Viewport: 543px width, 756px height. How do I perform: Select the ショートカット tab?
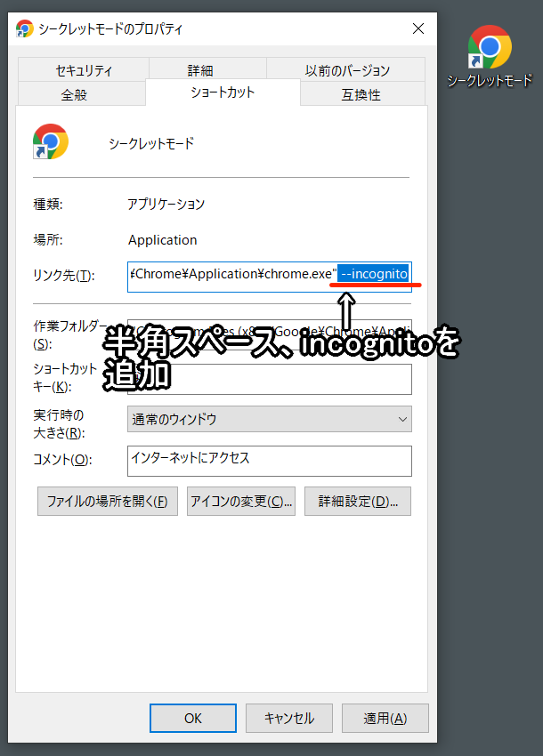tap(223, 92)
